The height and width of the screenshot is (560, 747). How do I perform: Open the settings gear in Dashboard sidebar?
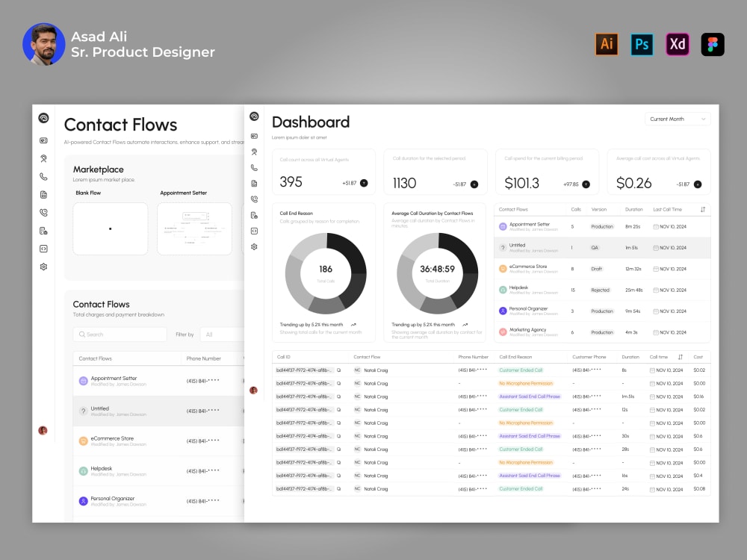pos(255,246)
